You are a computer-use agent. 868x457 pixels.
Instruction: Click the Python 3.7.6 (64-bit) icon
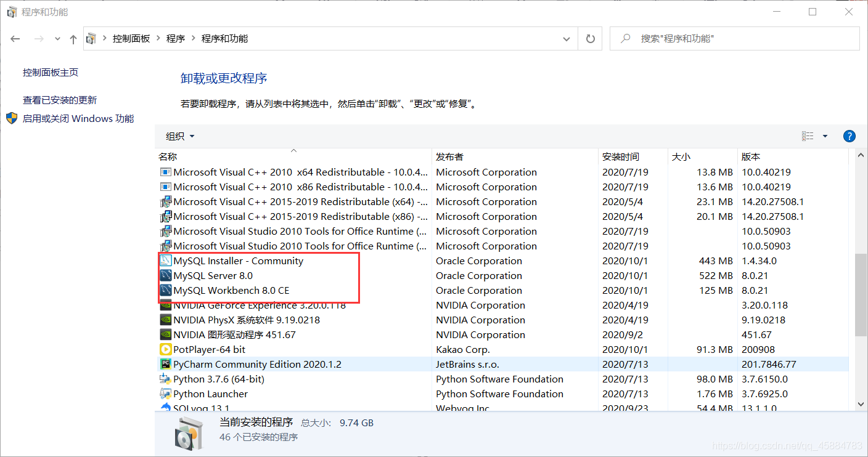tap(165, 379)
